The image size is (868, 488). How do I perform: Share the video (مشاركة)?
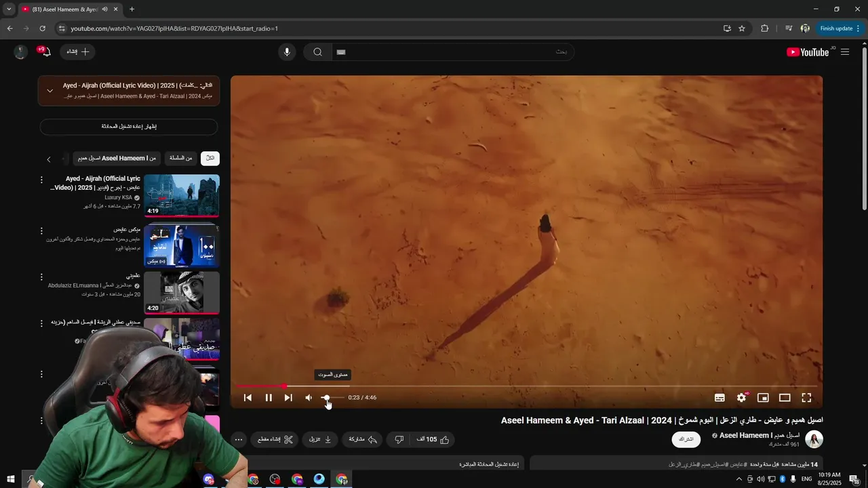click(363, 439)
